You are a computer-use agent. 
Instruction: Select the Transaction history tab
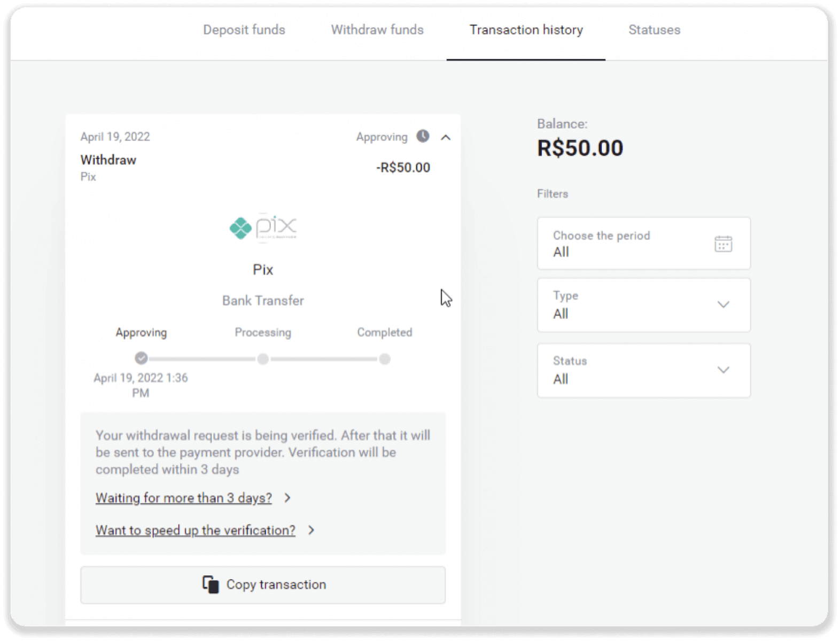click(526, 30)
